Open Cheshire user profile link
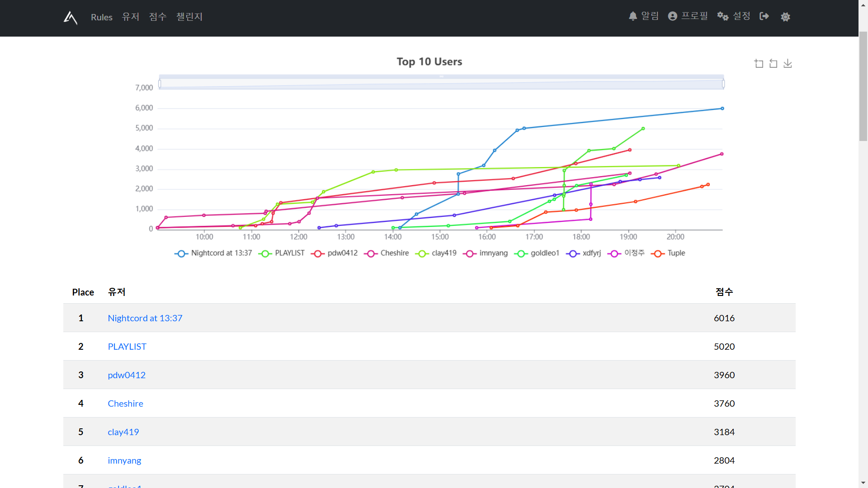The image size is (868, 488). 125,404
